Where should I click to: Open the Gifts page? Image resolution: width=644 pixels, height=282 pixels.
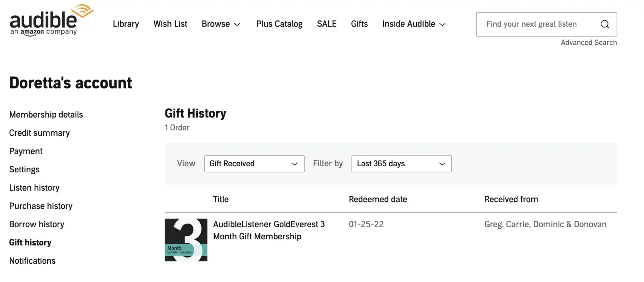359,24
